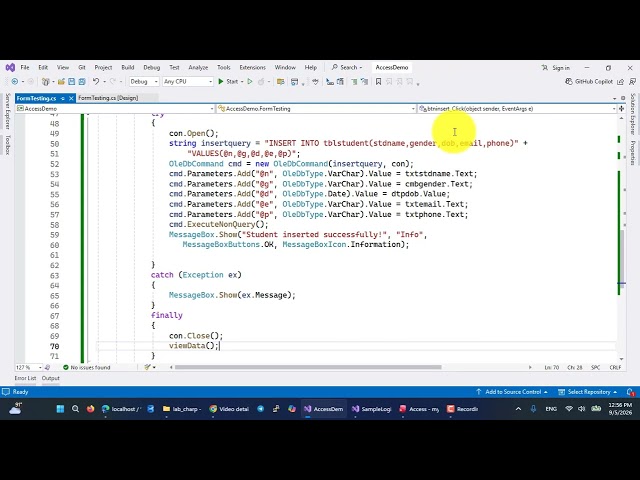The height and width of the screenshot is (480, 640).
Task: Pin the FormTesting.cs tab
Action: tap(62, 98)
